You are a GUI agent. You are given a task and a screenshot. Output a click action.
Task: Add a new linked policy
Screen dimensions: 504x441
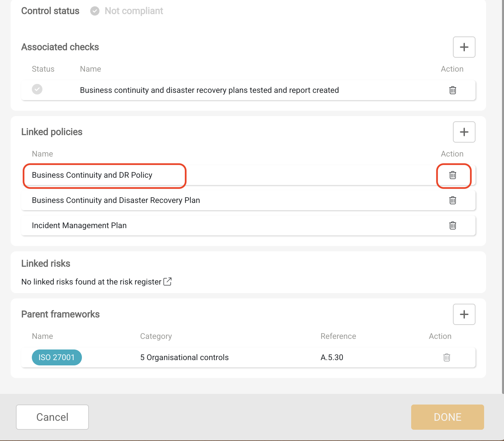(x=464, y=132)
